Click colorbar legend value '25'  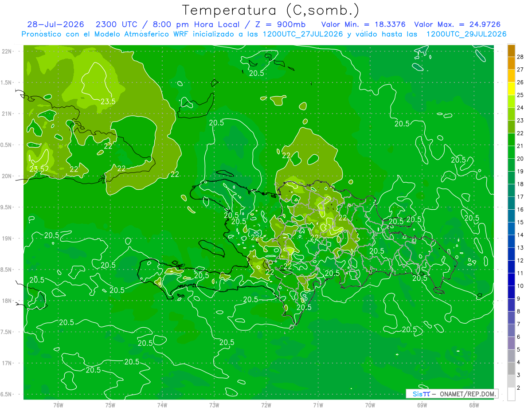click(x=521, y=95)
